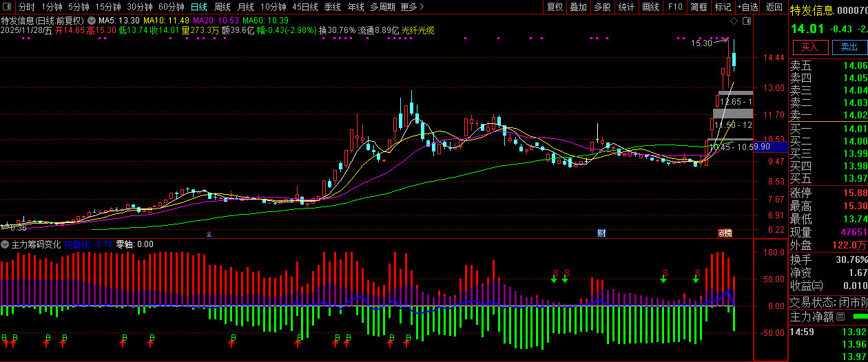Click the 统计 statistics button
Screen dimensions: 868x362
point(626,7)
